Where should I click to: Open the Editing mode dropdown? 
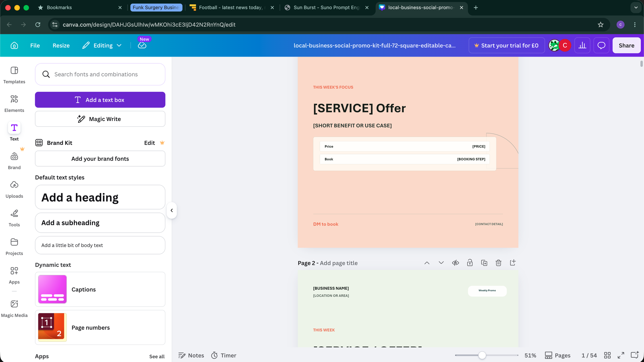click(x=102, y=46)
